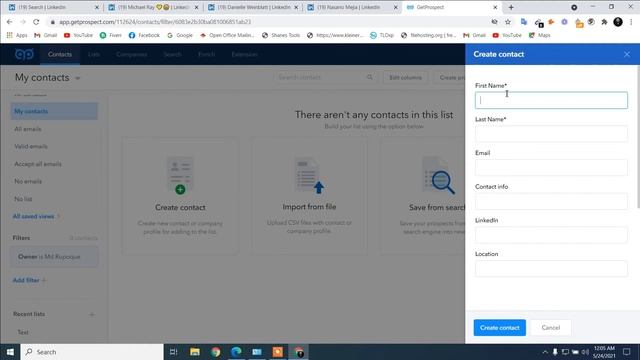This screenshot has height=360, width=640.
Task: Open the Search navigation tab
Action: click(172, 54)
